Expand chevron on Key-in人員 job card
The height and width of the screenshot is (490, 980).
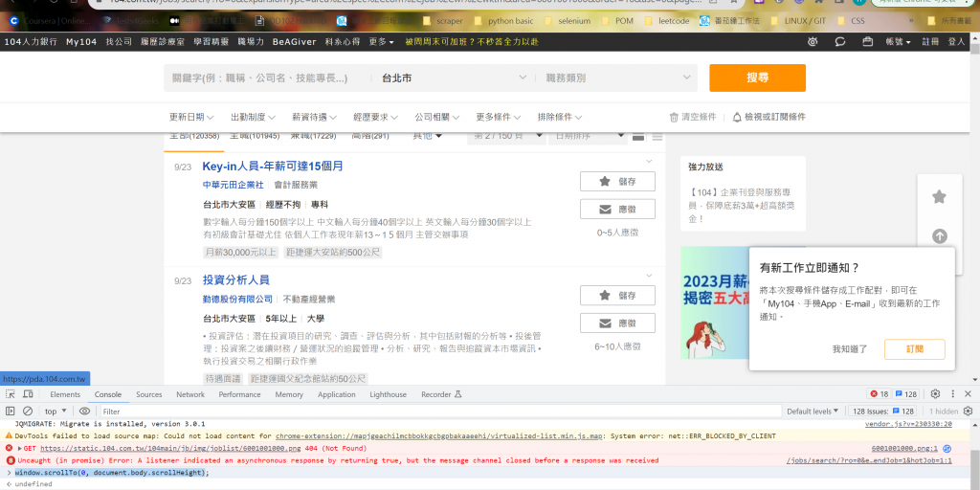pyautogui.click(x=649, y=162)
